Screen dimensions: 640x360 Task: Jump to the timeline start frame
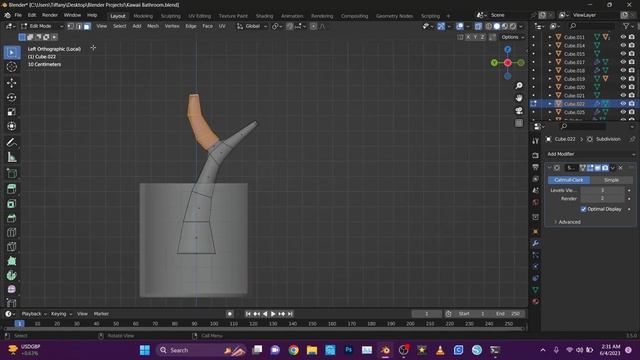(248, 314)
